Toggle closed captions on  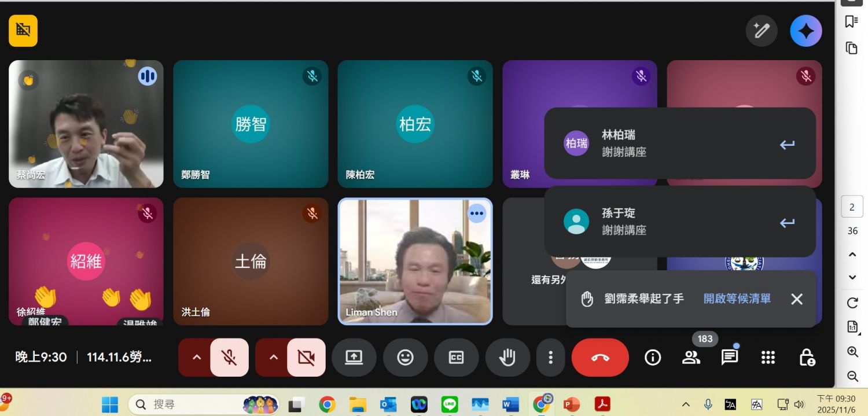pyautogui.click(x=456, y=358)
